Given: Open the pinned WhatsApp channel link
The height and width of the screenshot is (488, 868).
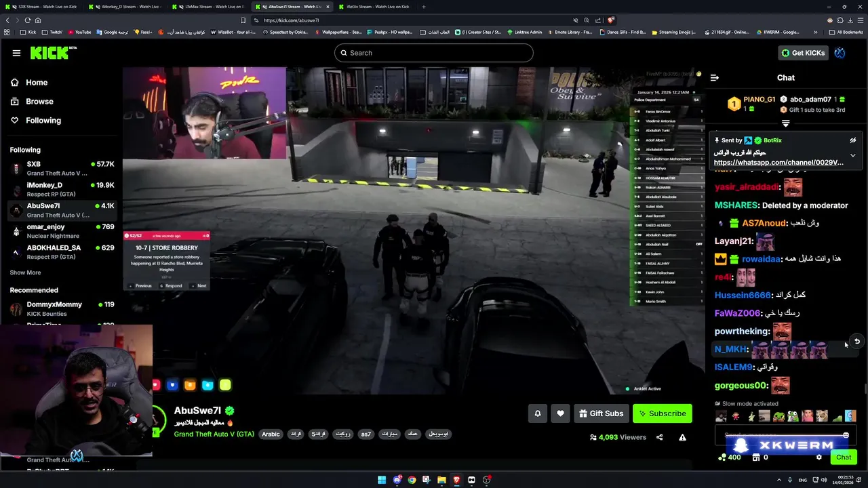Looking at the screenshot, I should tap(778, 163).
